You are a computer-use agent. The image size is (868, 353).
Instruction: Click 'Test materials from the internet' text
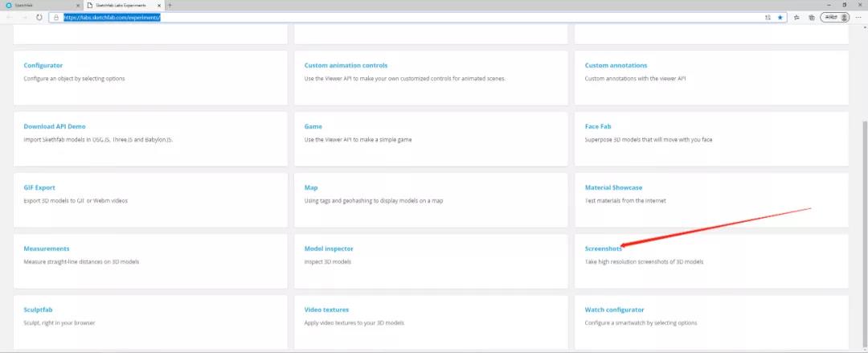coord(625,200)
